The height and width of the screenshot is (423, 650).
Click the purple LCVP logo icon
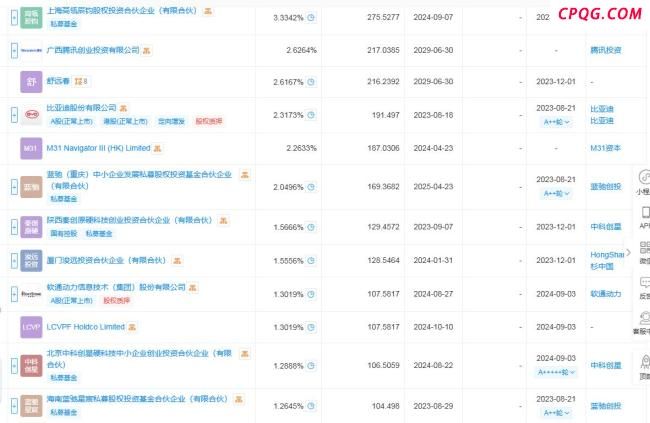pos(31,327)
